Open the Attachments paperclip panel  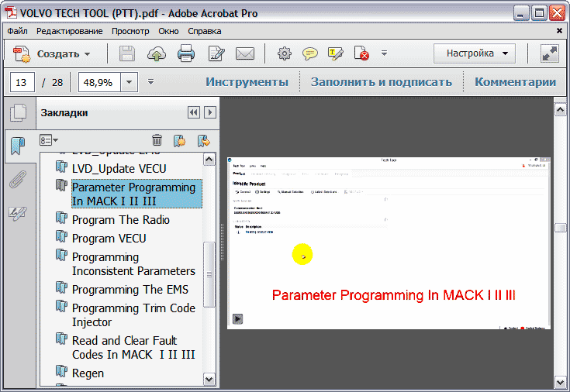pos(17,181)
